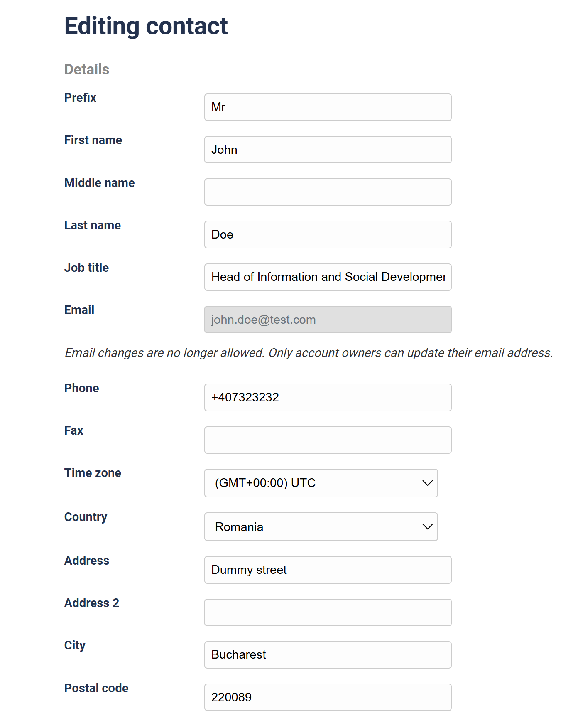Click the Prefix input field

click(x=328, y=107)
